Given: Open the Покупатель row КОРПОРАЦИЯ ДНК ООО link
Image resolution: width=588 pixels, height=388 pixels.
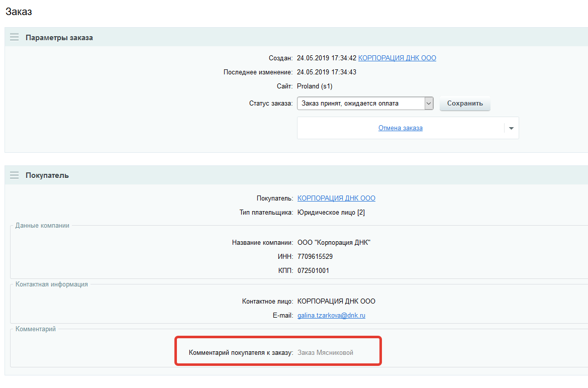Looking at the screenshot, I should (x=336, y=199).
